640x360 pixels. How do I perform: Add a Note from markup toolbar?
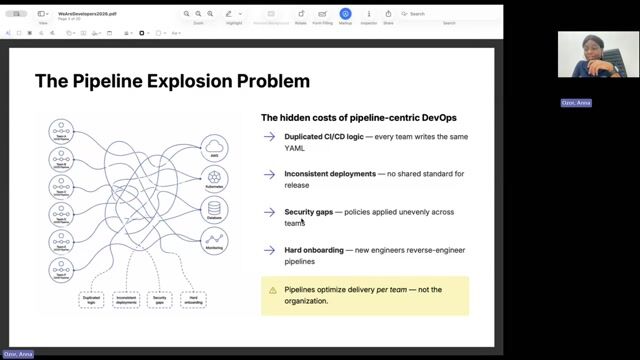point(109,33)
